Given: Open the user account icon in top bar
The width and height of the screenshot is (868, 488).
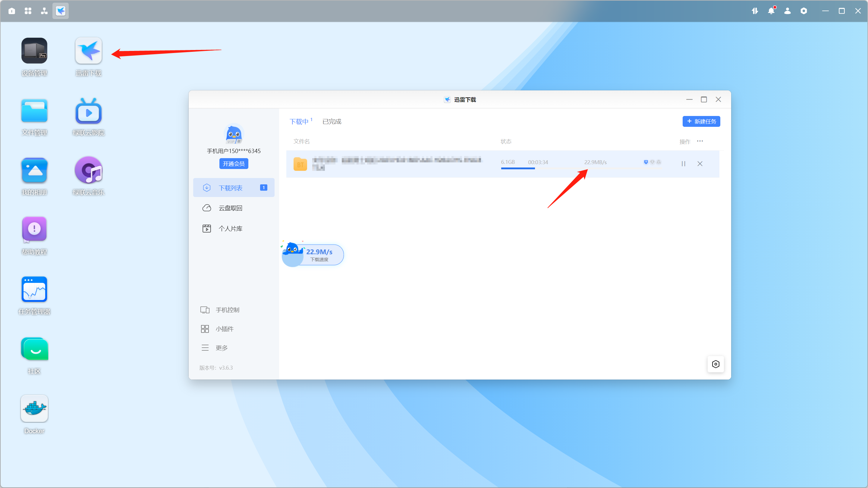Looking at the screenshot, I should 788,11.
